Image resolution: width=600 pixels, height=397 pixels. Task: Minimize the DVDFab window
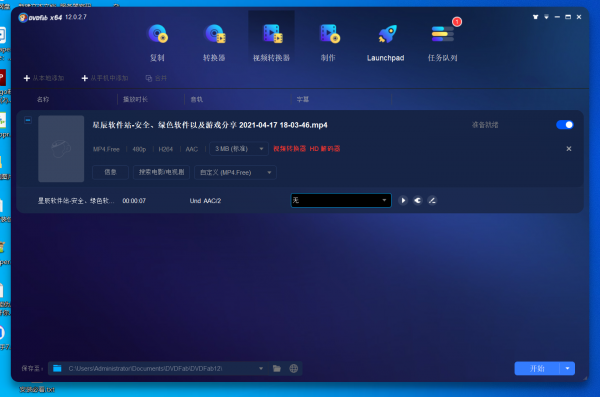(557, 17)
